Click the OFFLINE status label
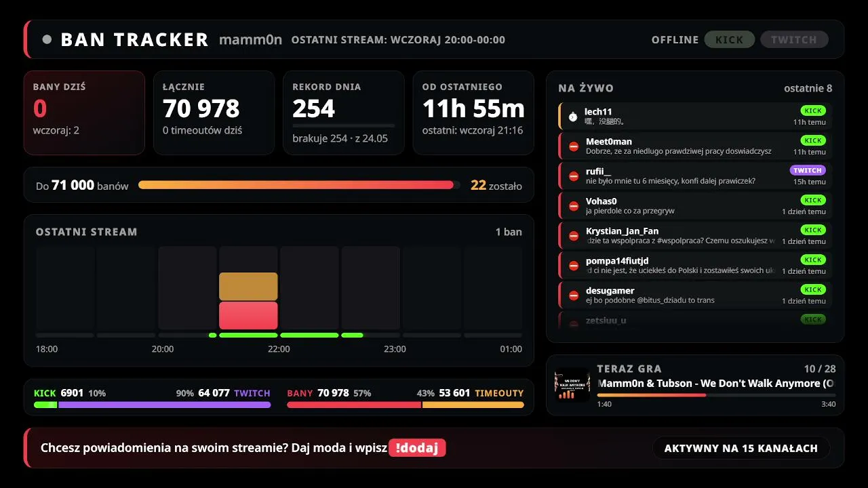 click(675, 40)
